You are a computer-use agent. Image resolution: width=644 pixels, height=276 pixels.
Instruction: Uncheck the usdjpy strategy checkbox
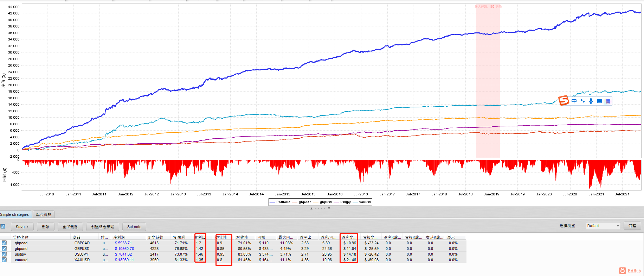pyautogui.click(x=4, y=254)
